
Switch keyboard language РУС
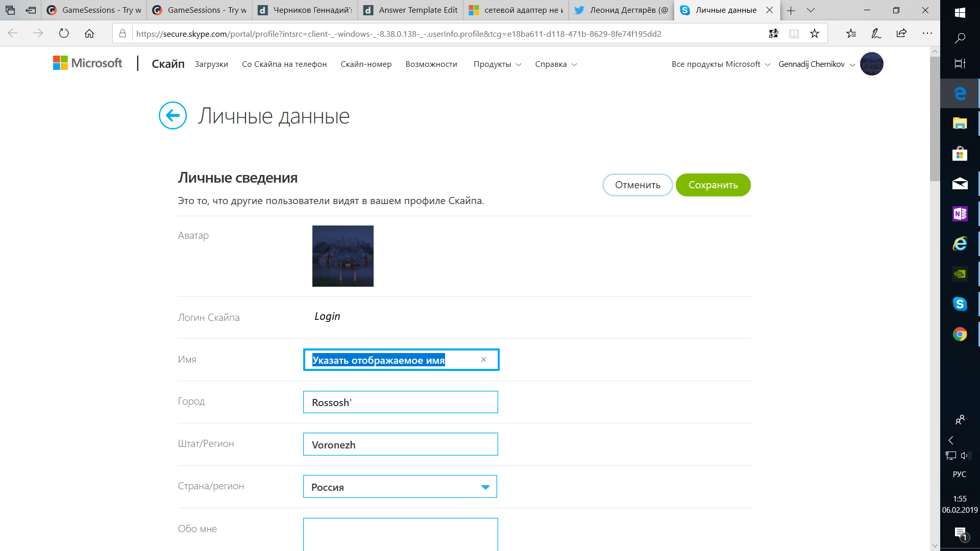coord(960,474)
